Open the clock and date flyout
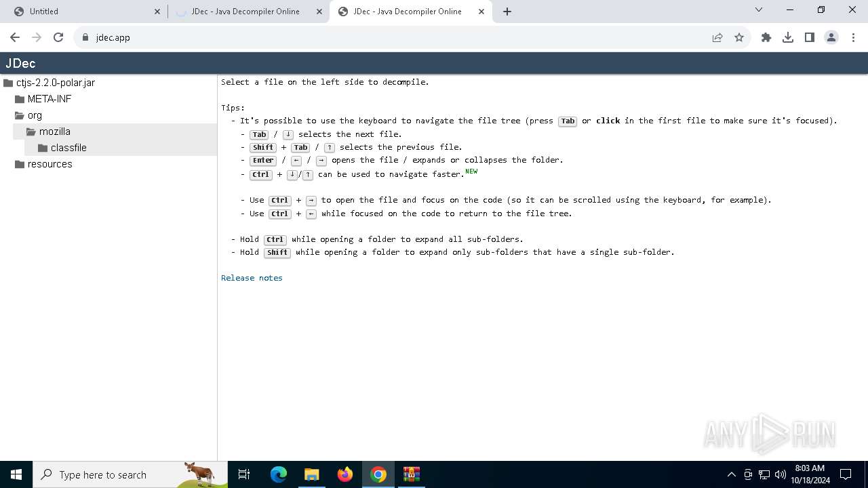868x488 pixels. (810, 474)
